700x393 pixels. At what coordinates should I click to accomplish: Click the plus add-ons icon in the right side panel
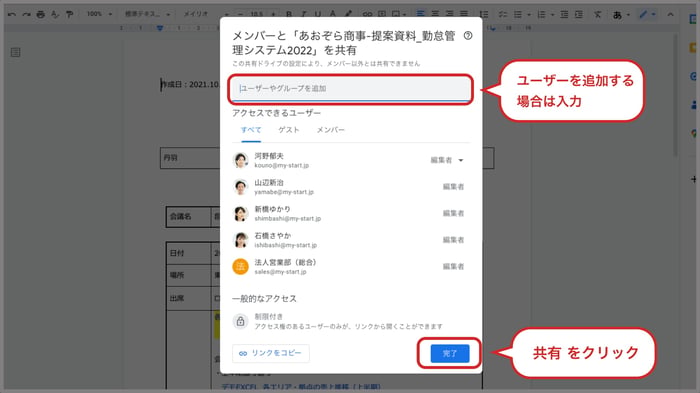click(x=693, y=179)
